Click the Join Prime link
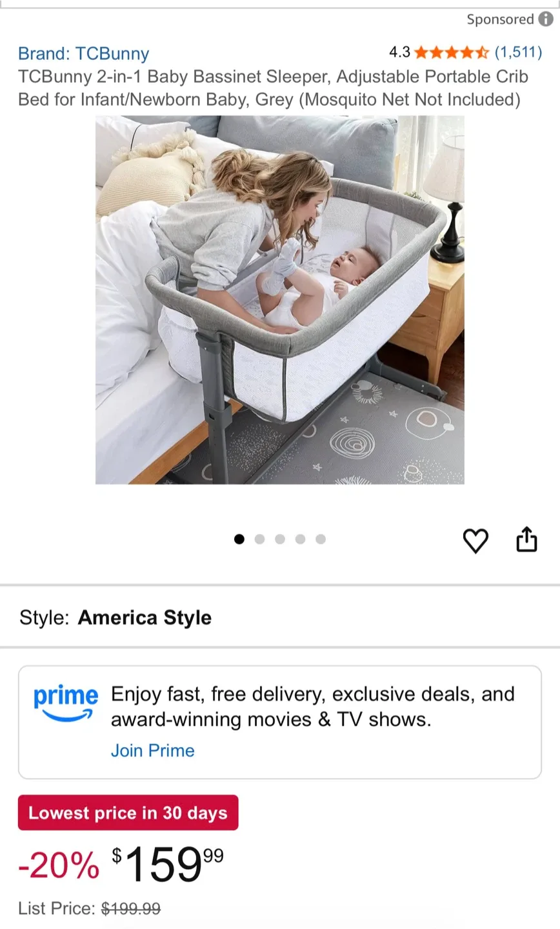 [152, 750]
